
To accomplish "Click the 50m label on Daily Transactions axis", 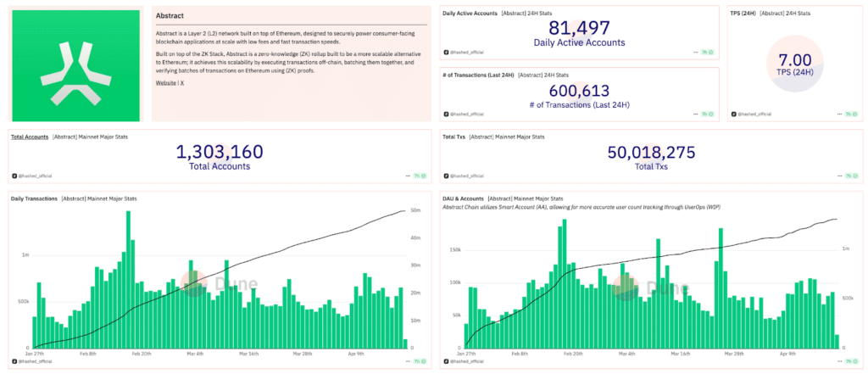I will [x=415, y=210].
